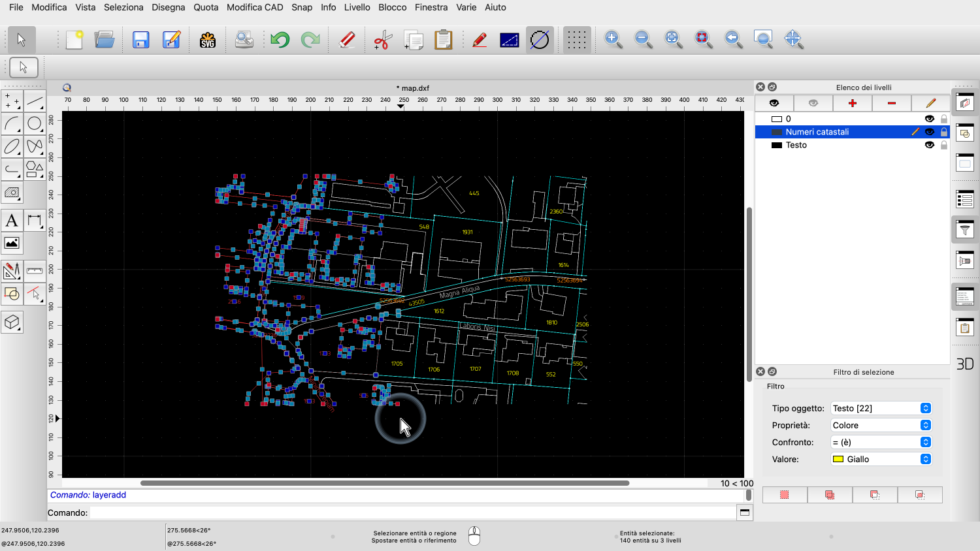Click the red plus add layer button
This screenshot has height=551, width=980.
852,103
